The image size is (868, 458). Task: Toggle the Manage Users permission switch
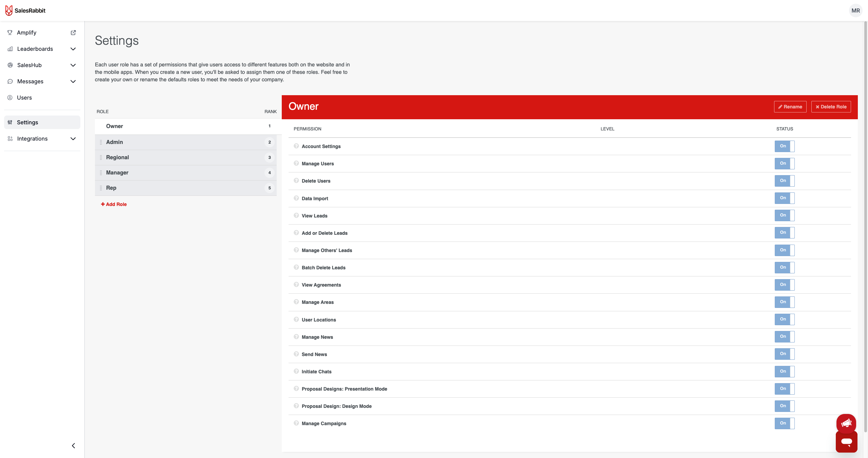[785, 164]
